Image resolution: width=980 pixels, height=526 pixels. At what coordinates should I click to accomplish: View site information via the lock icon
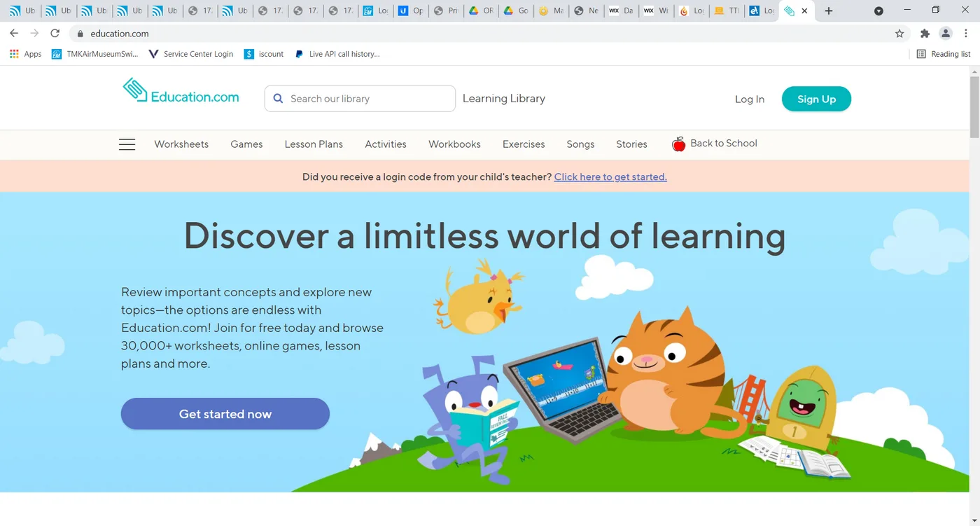click(x=80, y=34)
